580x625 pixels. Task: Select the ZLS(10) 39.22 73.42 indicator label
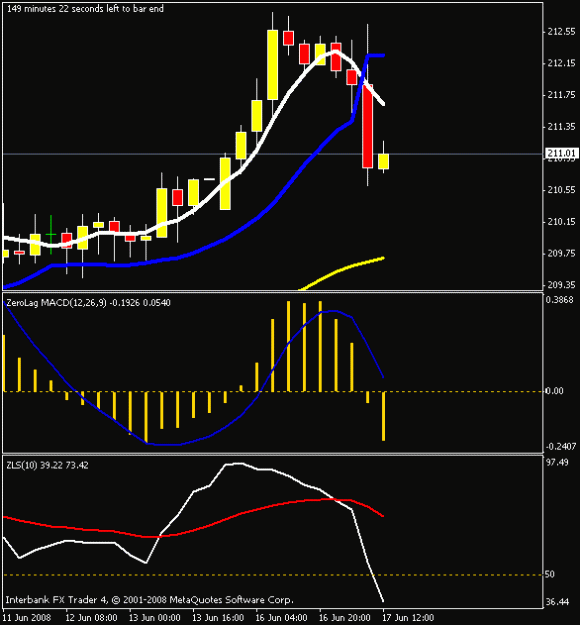(x=47, y=465)
